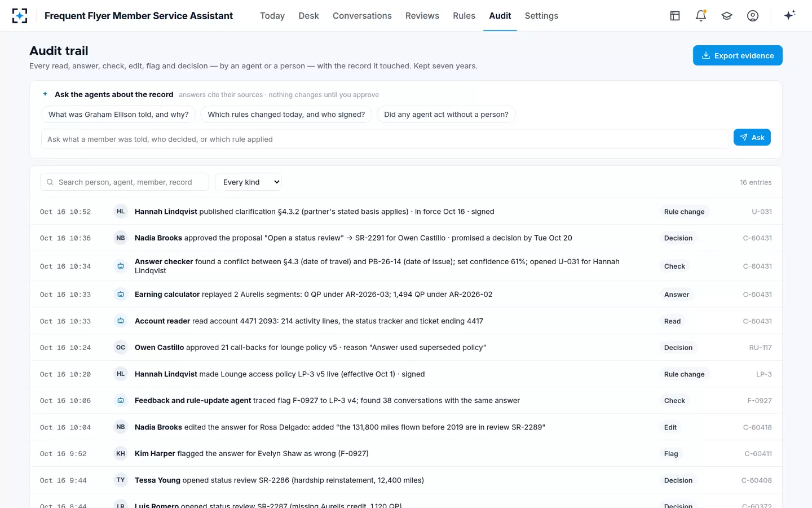The image size is (812, 508).
Task: Go to the Today tab
Action: click(272, 16)
